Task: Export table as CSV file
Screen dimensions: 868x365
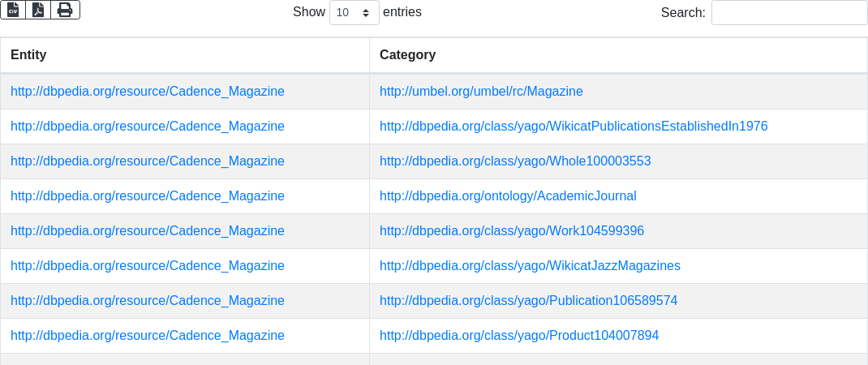Action: pyautogui.click(x=13, y=10)
